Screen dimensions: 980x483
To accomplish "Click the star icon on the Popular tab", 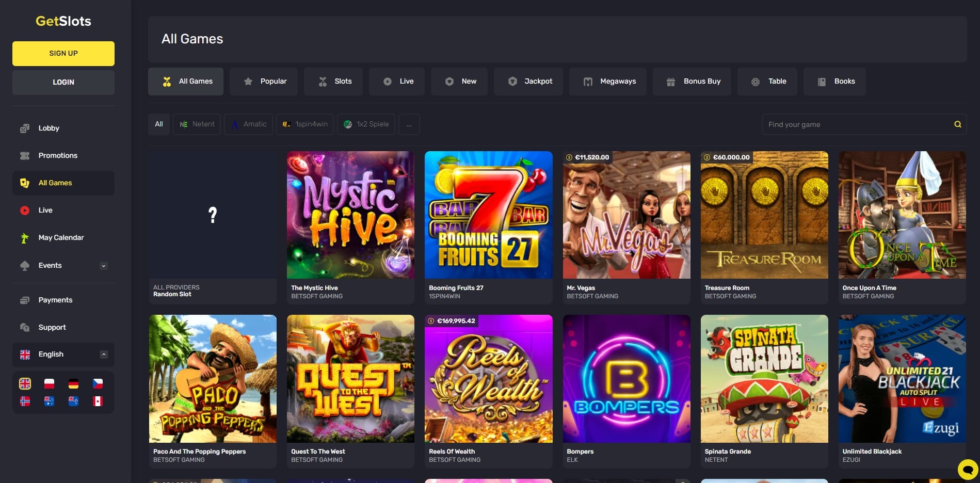I will click(x=248, y=82).
